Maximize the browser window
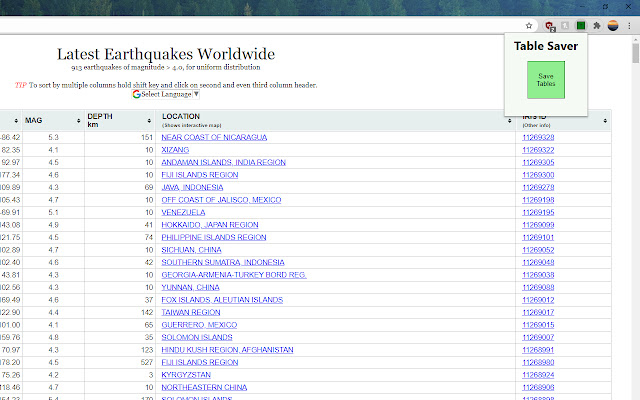 pos(605,7)
